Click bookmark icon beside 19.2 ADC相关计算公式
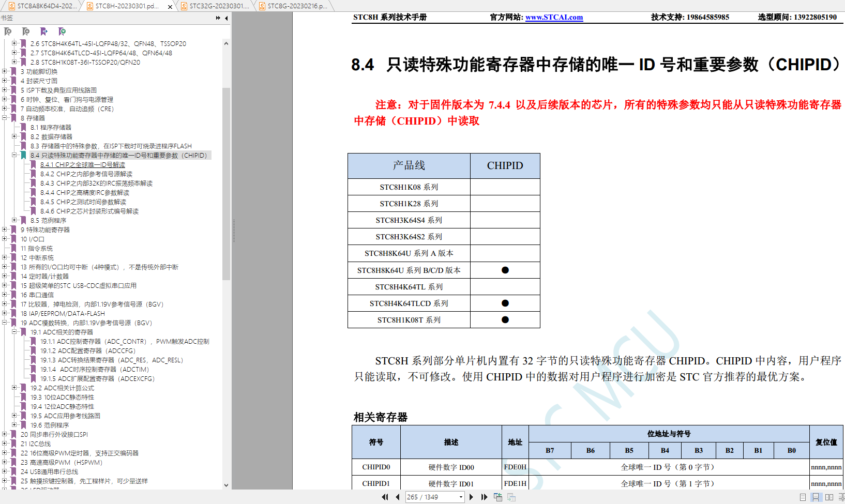This screenshot has width=845, height=504. tap(23, 388)
